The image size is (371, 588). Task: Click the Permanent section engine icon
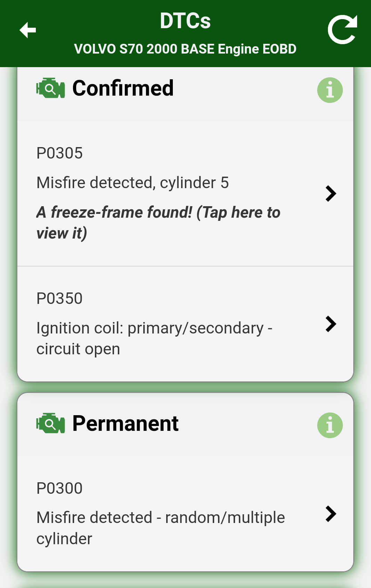pos(51,424)
